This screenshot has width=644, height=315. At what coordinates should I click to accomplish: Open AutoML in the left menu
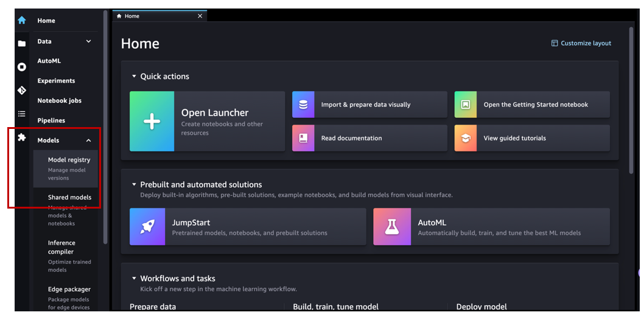(x=49, y=61)
